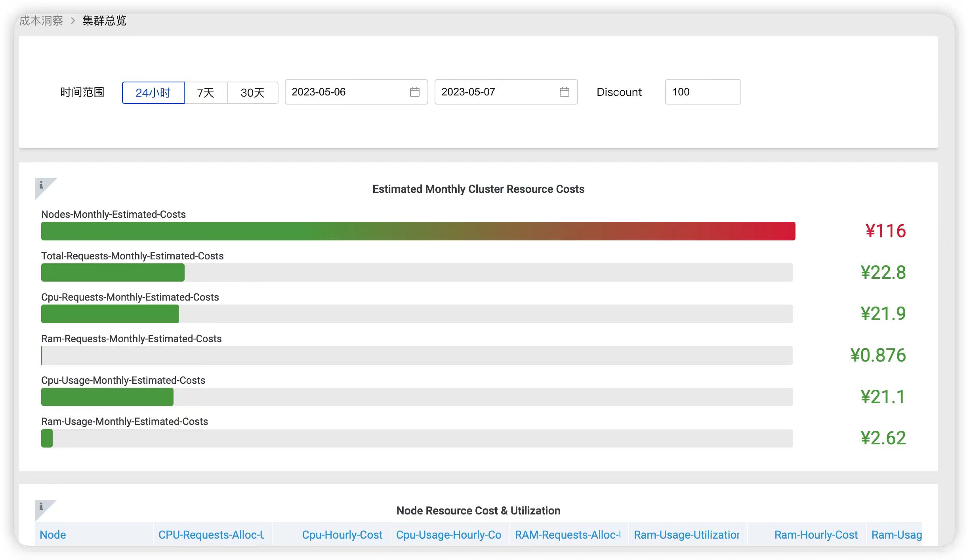Click the 集群总览 breadcrumb

105,21
